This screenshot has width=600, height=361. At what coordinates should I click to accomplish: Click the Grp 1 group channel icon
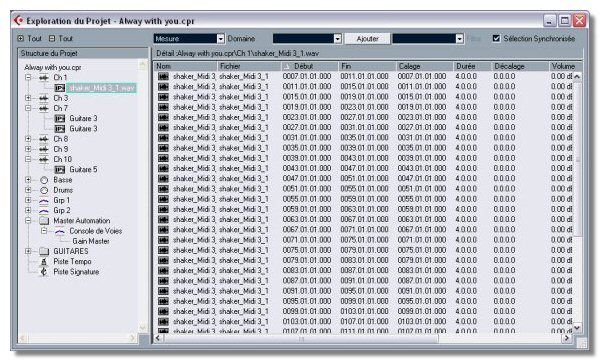44,201
